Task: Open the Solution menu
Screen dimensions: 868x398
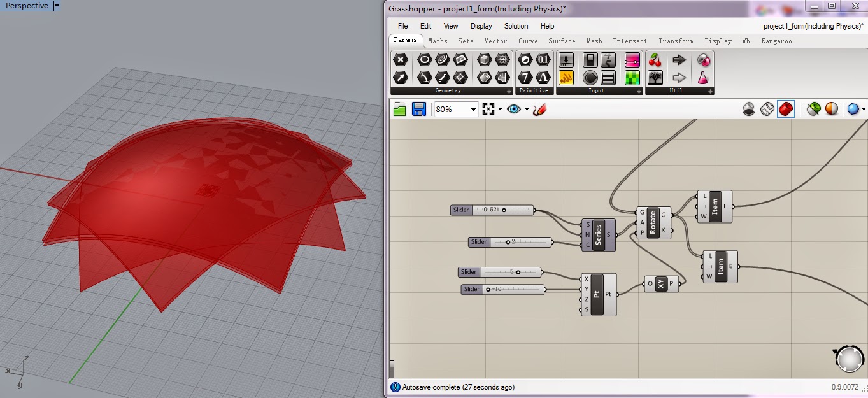Action: (x=516, y=26)
